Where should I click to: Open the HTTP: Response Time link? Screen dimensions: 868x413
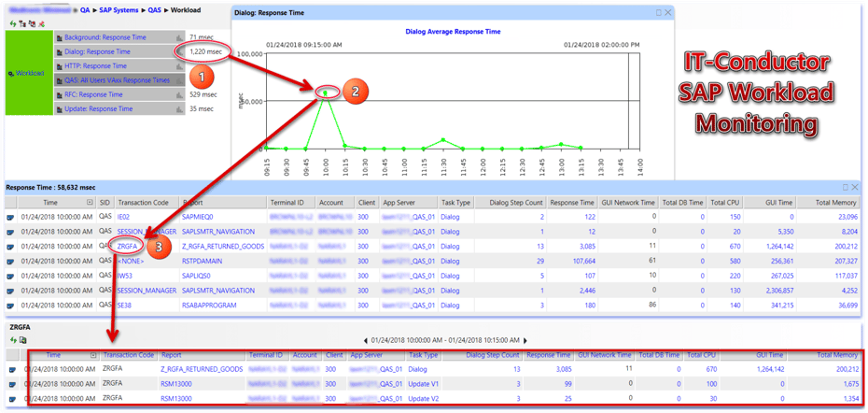pyautogui.click(x=94, y=66)
